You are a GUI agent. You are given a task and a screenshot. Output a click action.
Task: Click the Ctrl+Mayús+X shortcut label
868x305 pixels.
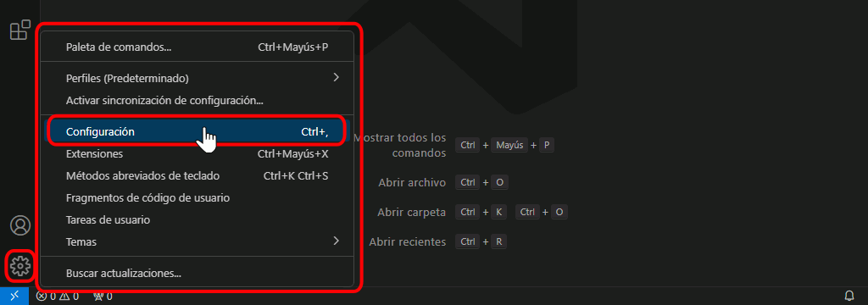tap(292, 154)
